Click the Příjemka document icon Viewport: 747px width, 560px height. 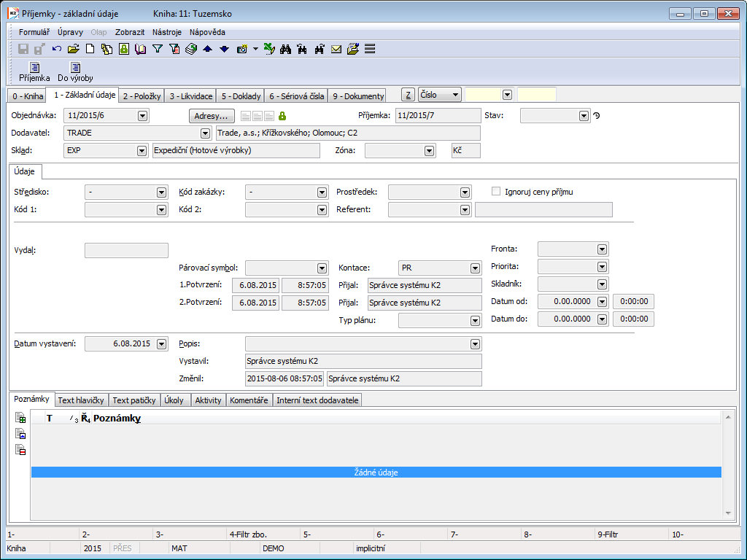[34, 68]
